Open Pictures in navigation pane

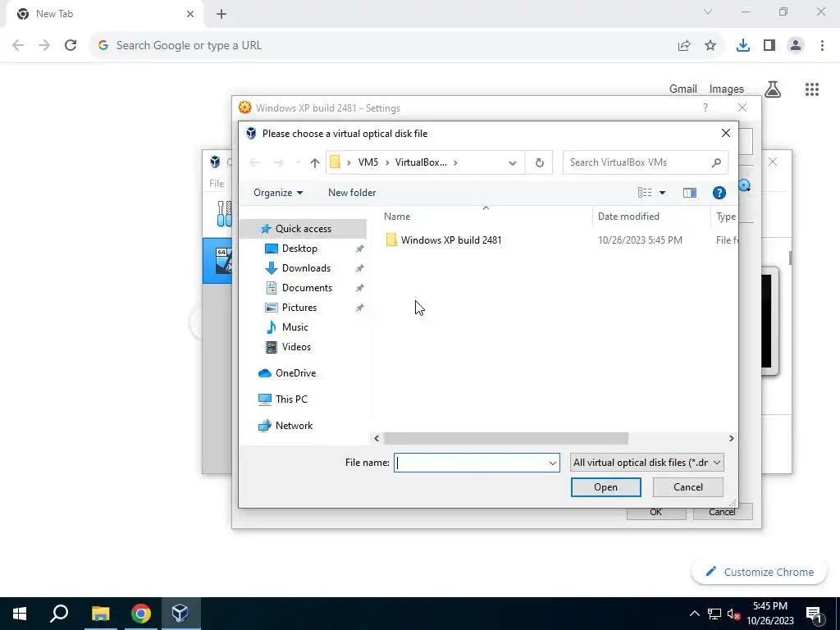point(299,308)
